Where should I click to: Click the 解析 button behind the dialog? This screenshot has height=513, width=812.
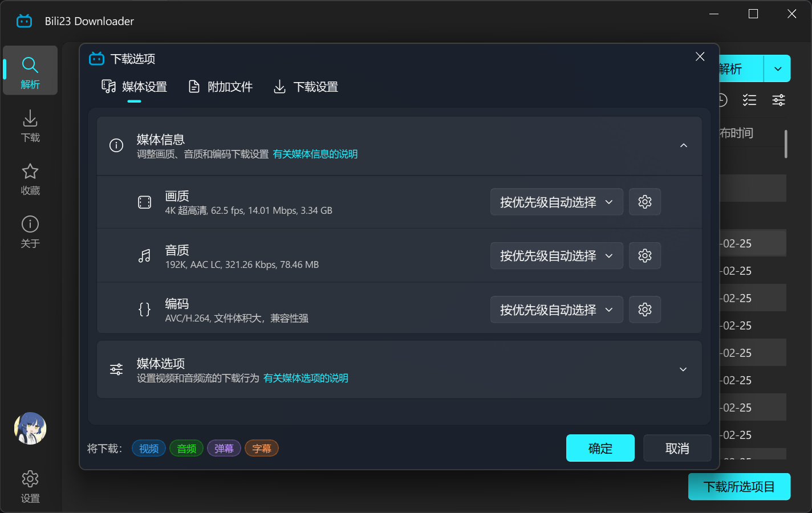click(x=741, y=69)
